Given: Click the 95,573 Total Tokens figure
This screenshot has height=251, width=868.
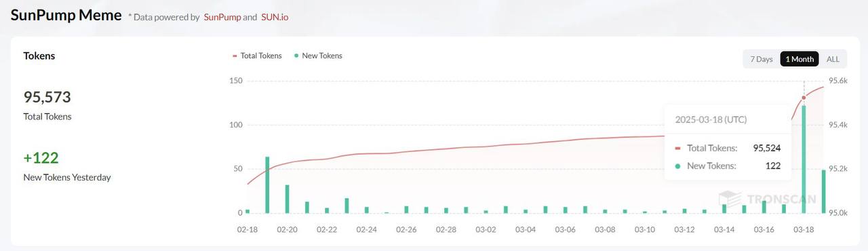Looking at the screenshot, I should coord(47,97).
